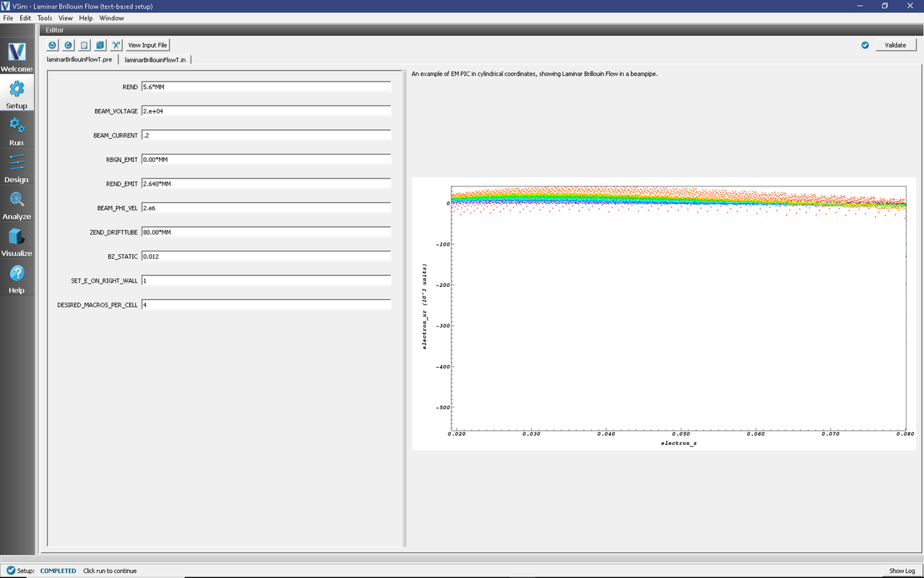
Task: Click the Undo icon in the editor toolbar
Action: pos(53,45)
